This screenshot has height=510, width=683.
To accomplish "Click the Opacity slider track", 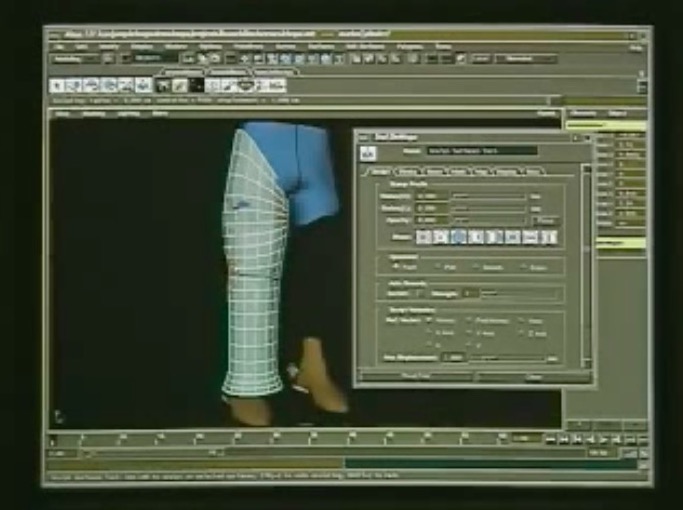I will click(x=488, y=220).
